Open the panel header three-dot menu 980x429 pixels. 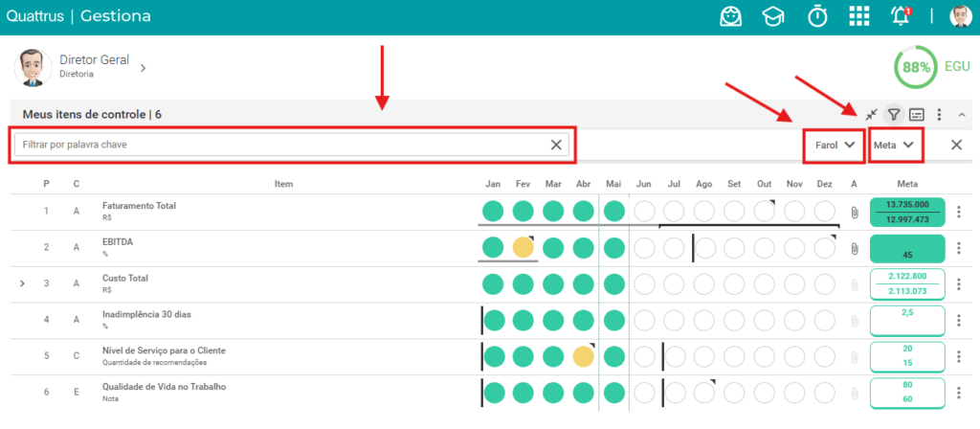(939, 115)
